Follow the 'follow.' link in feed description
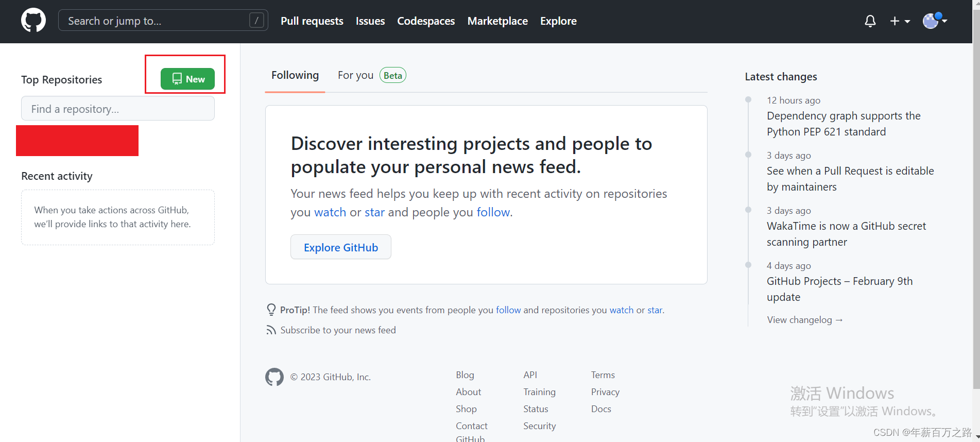Image resolution: width=980 pixels, height=442 pixels. (494, 212)
